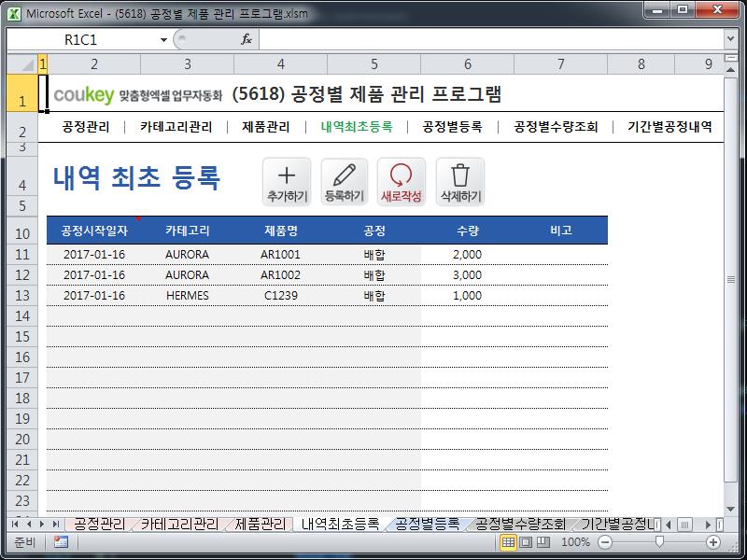The width and height of the screenshot is (747, 560).
Task: Open 공정별등록 navigation menu item
Action: pos(453,127)
